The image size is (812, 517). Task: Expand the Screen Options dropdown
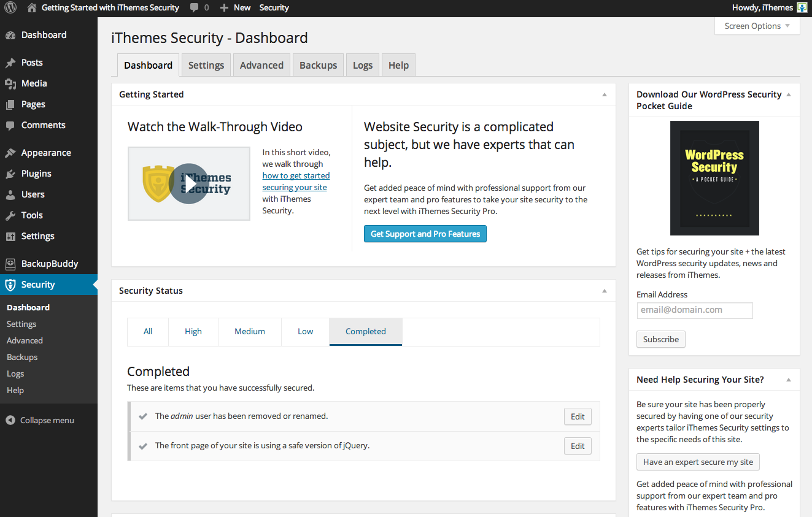tap(757, 26)
